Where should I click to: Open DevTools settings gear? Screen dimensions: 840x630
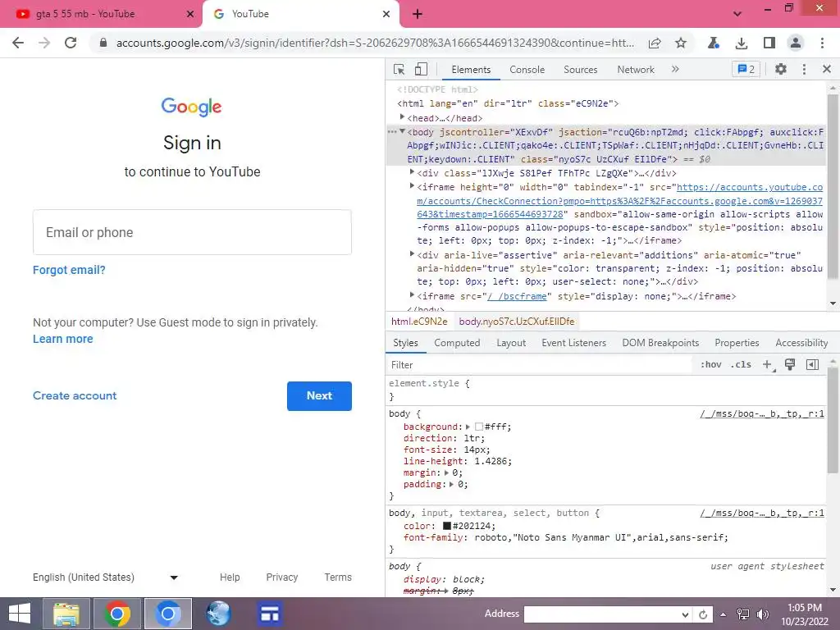coord(781,69)
